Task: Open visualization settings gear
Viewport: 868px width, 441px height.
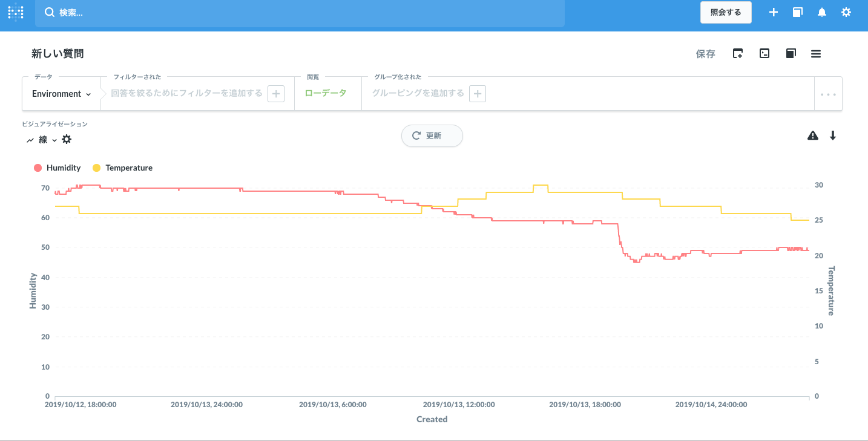Action: click(67, 139)
